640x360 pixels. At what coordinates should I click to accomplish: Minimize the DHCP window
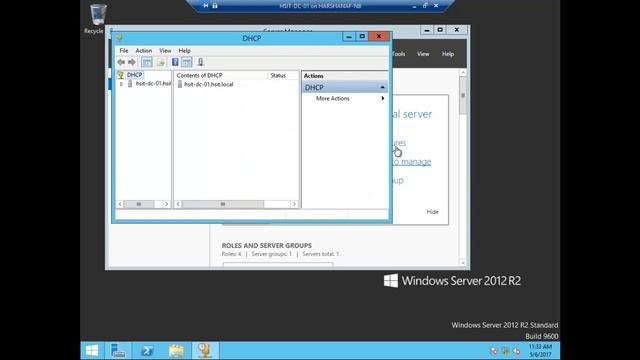[x=349, y=37]
